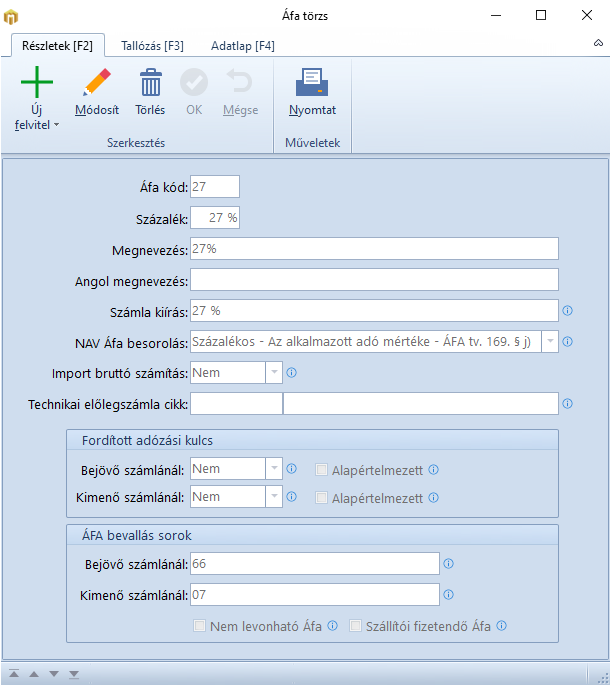Open Kimenő számlánál reverse tax dropdown
This screenshot has width=611, height=686.
point(275,497)
